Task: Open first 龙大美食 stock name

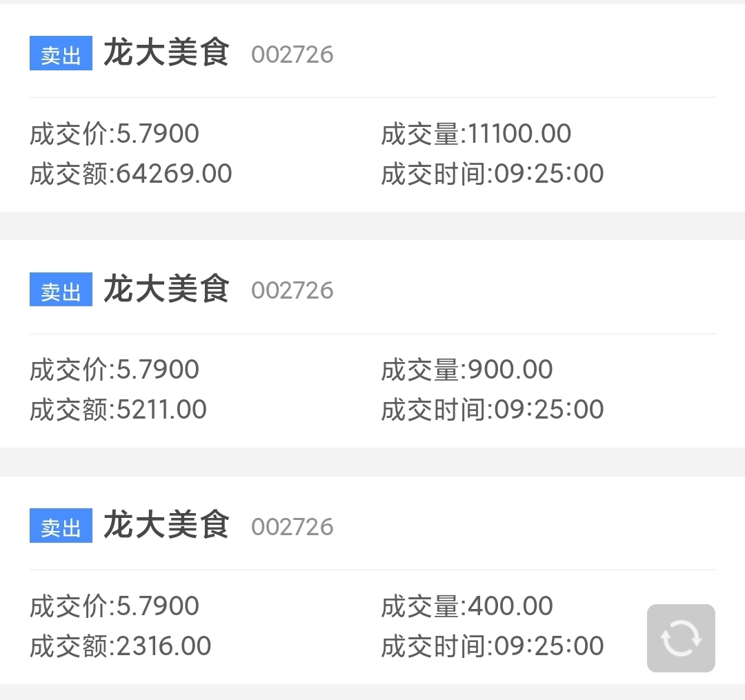Action: pyautogui.click(x=166, y=52)
